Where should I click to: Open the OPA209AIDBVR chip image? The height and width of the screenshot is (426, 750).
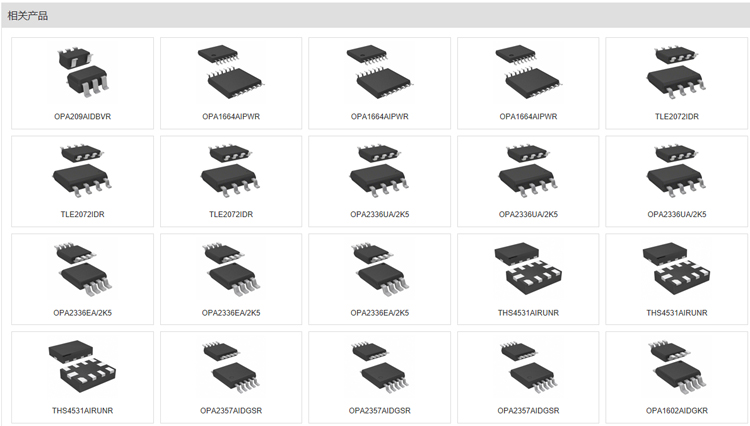click(82, 72)
